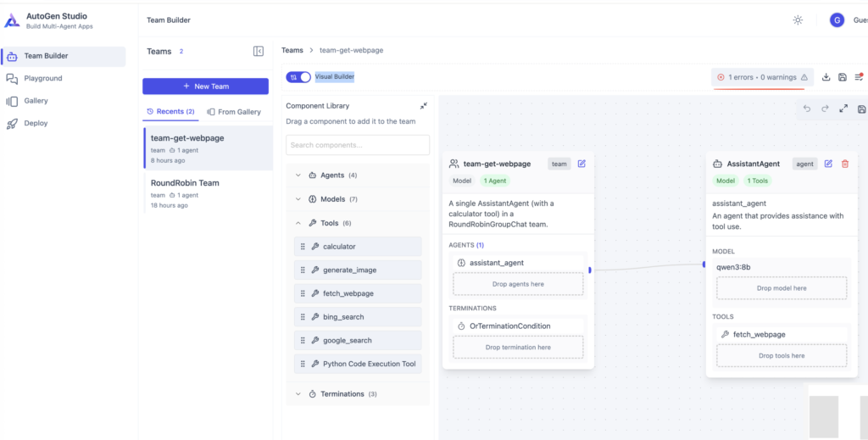Click the 1 Agent green badge
The width and height of the screenshot is (868, 440).
coord(495,181)
